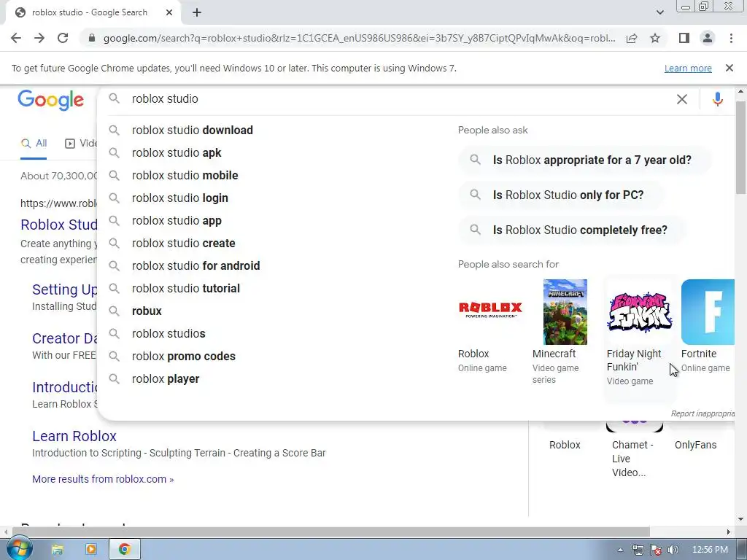The width and height of the screenshot is (747, 560).
Task: Choose suggestion roblox studios
Action: pyautogui.click(x=169, y=334)
